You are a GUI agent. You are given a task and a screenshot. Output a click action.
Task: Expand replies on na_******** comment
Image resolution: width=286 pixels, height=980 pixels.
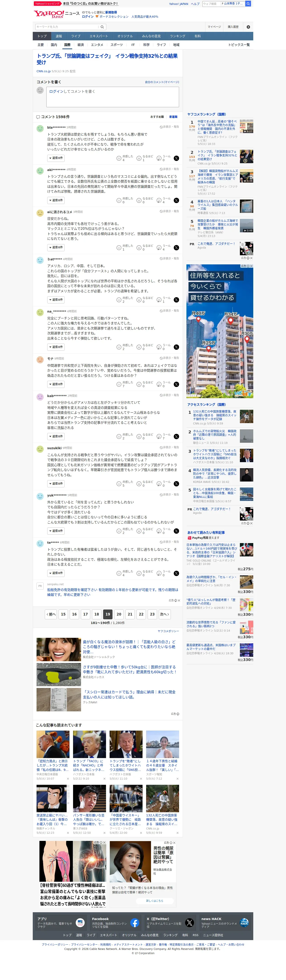[55, 347]
